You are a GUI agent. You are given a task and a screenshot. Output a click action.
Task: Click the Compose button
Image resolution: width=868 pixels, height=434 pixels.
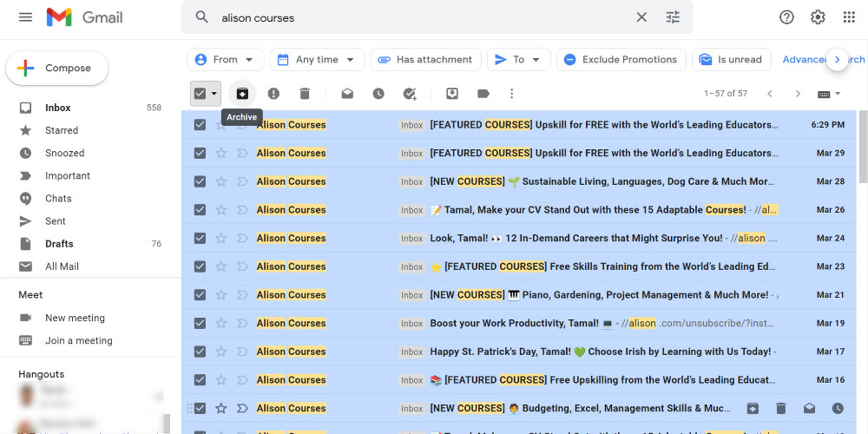tap(57, 68)
